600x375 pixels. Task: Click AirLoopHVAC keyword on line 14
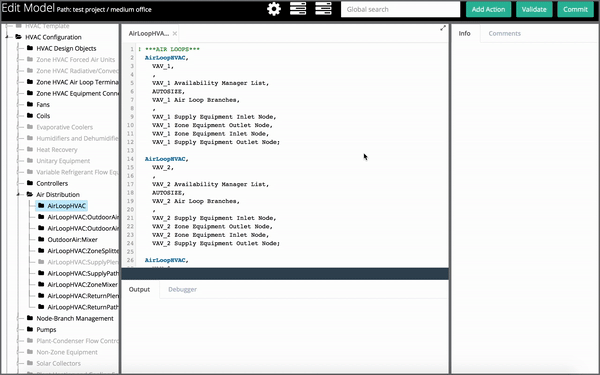(165, 159)
